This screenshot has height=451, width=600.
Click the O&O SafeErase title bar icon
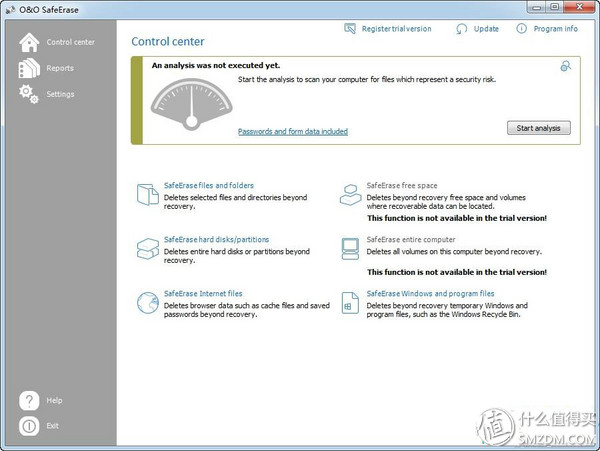10,10
